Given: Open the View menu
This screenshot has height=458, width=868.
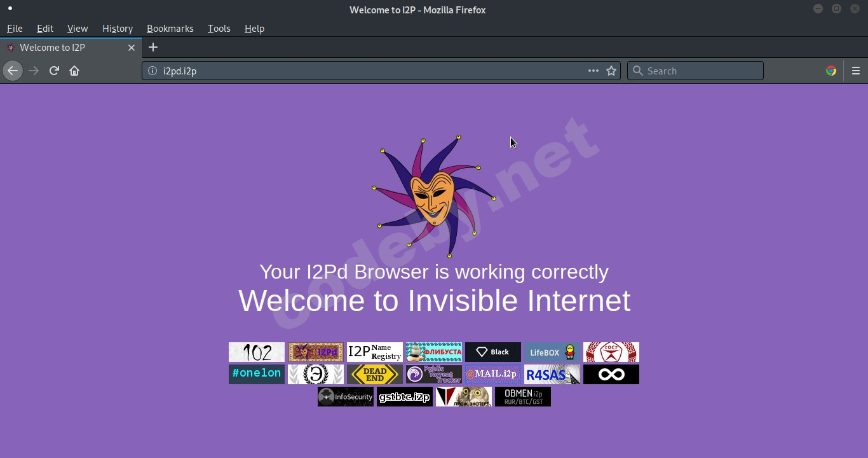Looking at the screenshot, I should pos(78,29).
